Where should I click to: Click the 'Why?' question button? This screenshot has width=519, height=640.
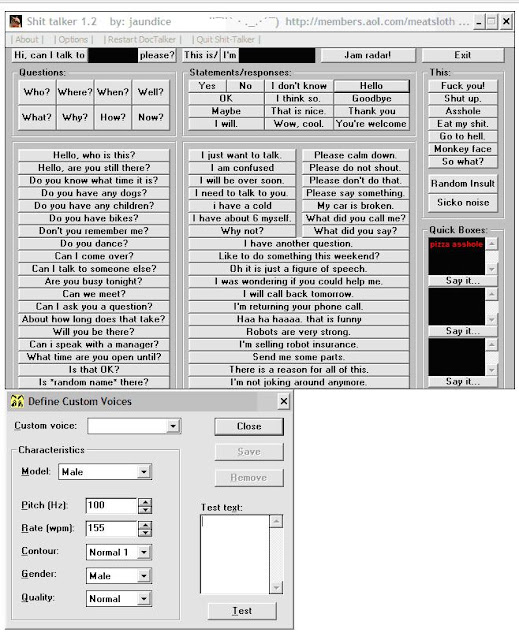pyautogui.click(x=75, y=118)
